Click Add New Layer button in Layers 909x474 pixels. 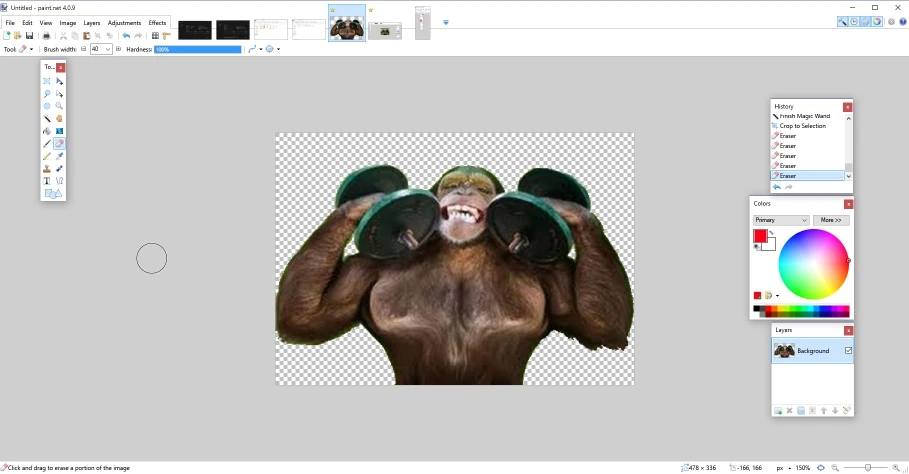pyautogui.click(x=778, y=410)
